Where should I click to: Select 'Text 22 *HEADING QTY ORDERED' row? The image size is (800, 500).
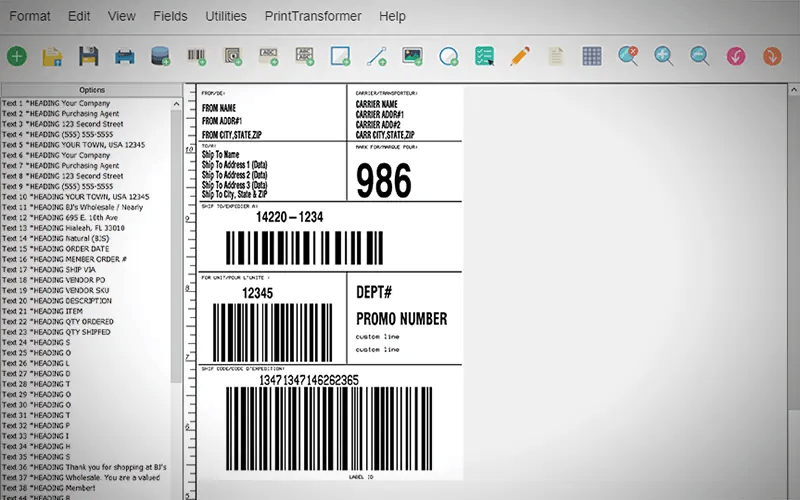[x=86, y=321]
